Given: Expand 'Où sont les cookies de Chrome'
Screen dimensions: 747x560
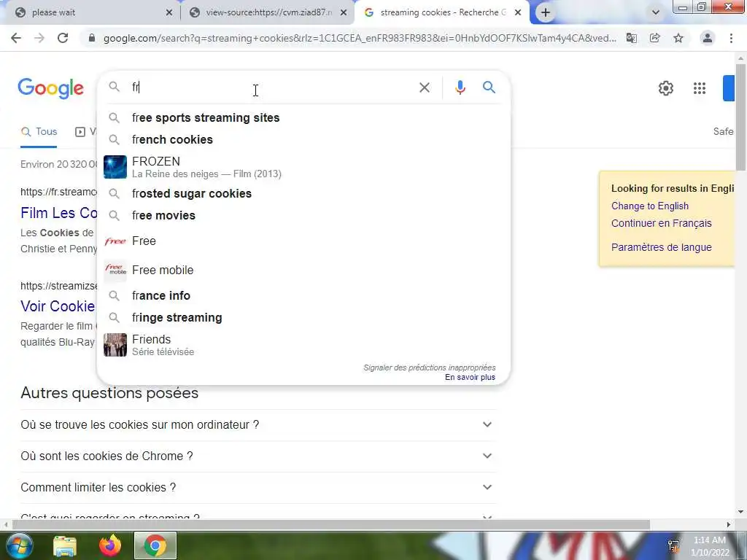Looking at the screenshot, I should click(x=258, y=456).
